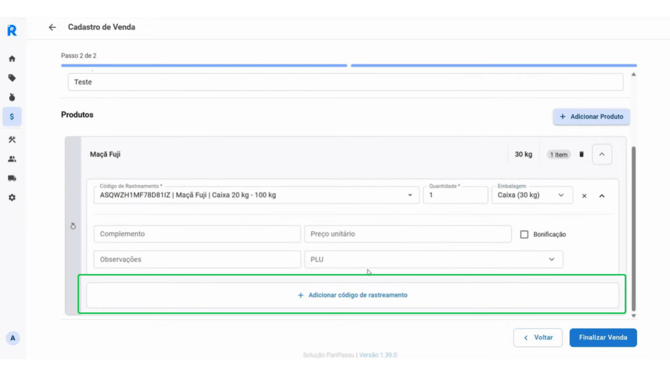This screenshot has width=670, height=376.
Task: Click the Passo 2 de 2 label
Action: (x=79, y=56)
